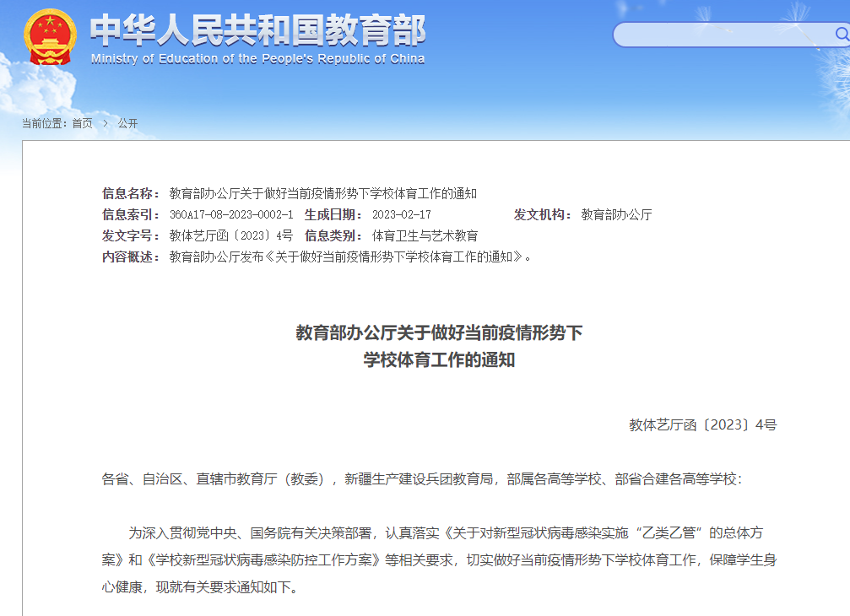Click the issuing body value 教育部办公厅

tap(616, 214)
